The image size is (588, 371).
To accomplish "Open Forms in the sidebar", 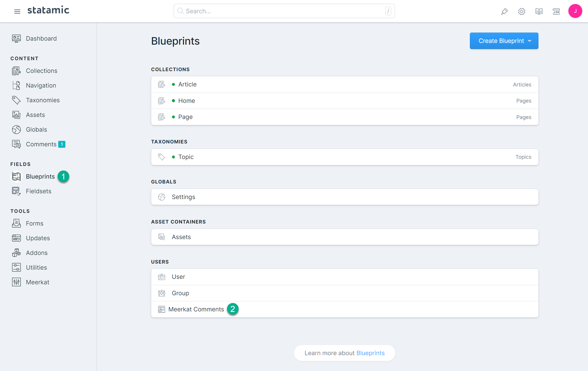I will [x=35, y=224].
